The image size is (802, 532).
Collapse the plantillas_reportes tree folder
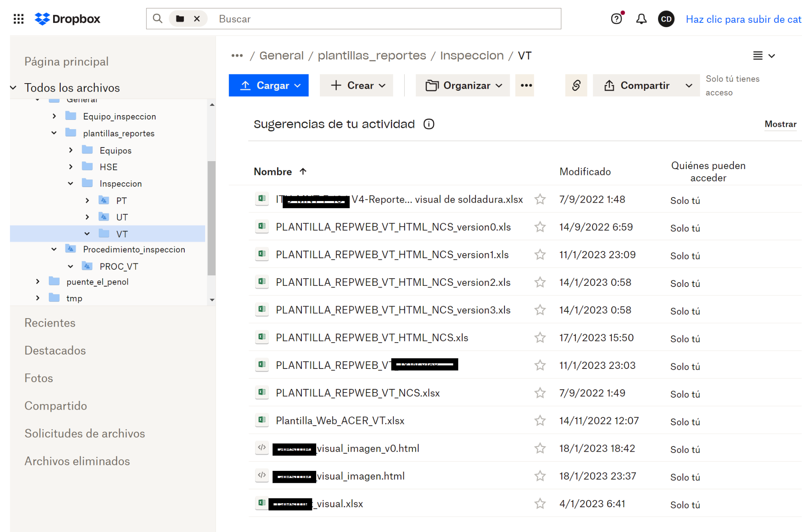click(x=54, y=133)
